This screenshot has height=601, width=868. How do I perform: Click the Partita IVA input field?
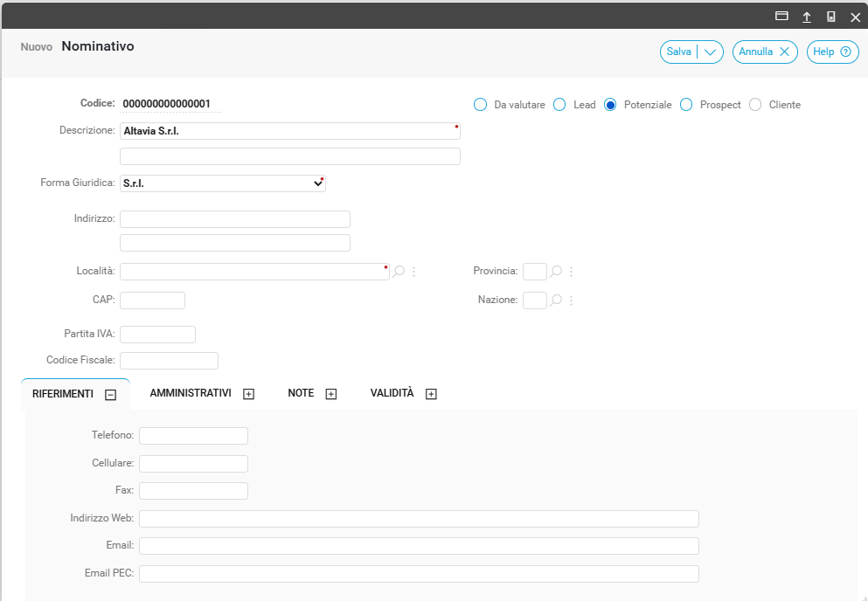point(157,335)
